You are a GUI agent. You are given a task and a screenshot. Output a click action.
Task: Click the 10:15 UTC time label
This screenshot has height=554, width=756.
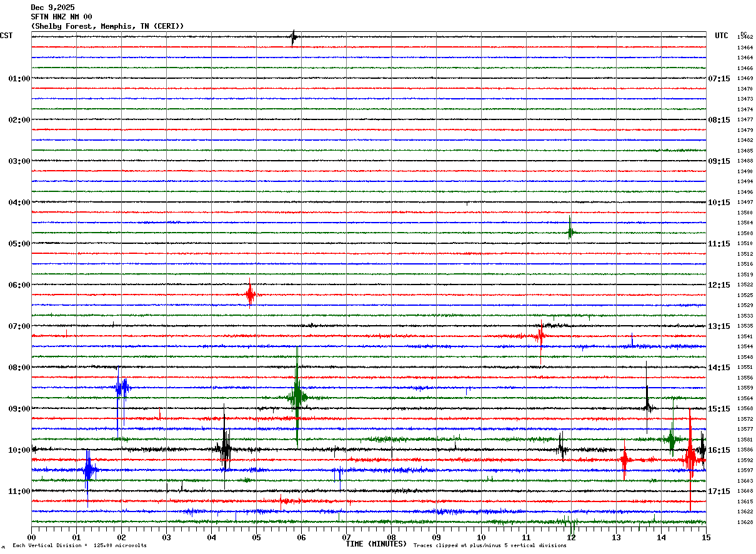tap(719, 203)
